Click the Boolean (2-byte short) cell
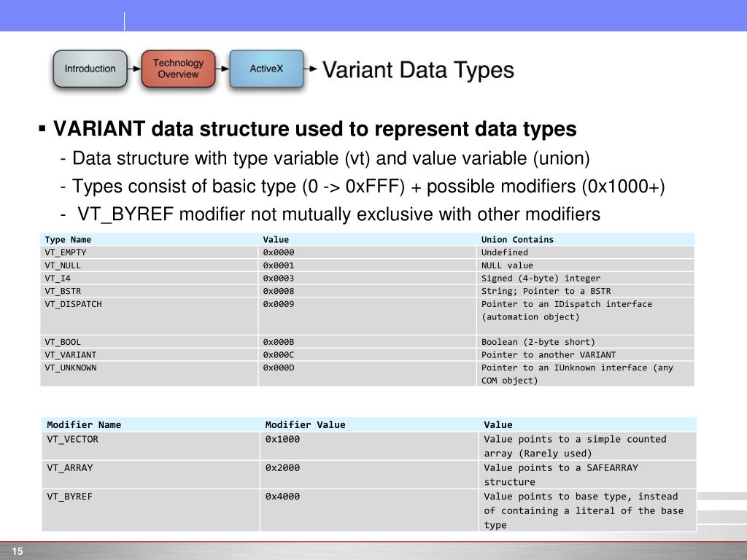Image resolution: width=747 pixels, height=560 pixels. pyautogui.click(x=586, y=342)
